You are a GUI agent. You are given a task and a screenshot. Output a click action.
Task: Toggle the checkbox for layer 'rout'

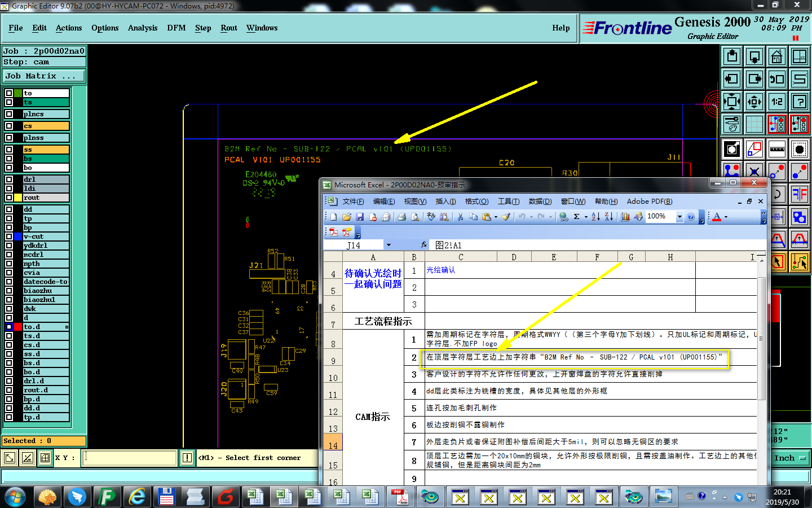tap(9, 198)
